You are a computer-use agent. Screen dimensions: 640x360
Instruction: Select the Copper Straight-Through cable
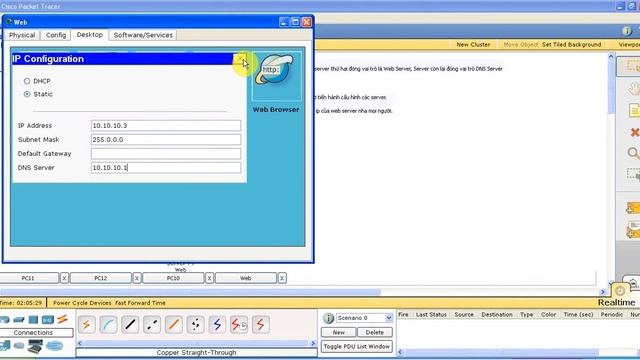pyautogui.click(x=130, y=325)
